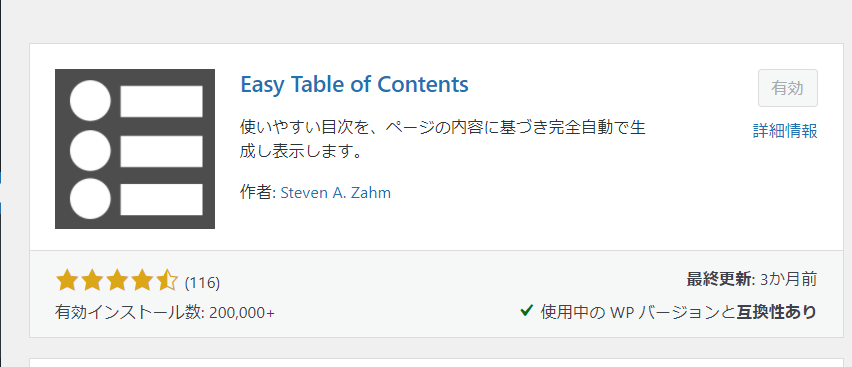
Task: Click the 有効インストール数 200,000+ text
Action: coord(165,313)
